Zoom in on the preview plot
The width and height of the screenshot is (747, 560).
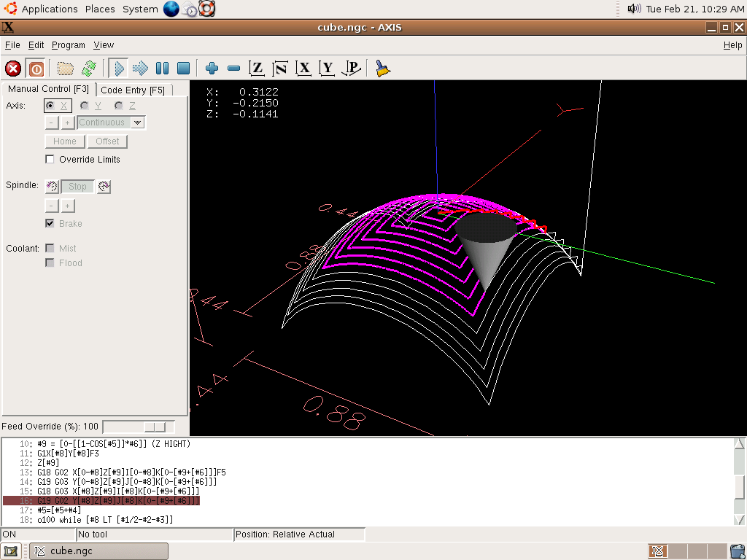coord(212,69)
